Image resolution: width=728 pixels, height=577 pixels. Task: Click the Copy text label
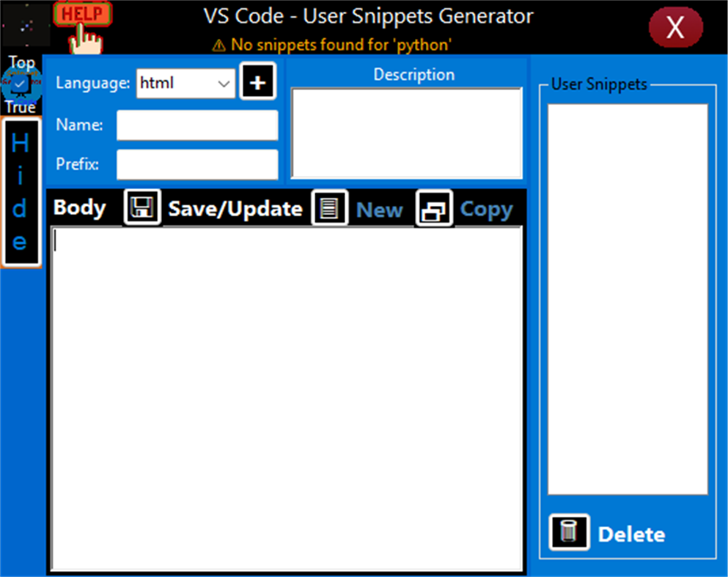(x=486, y=210)
